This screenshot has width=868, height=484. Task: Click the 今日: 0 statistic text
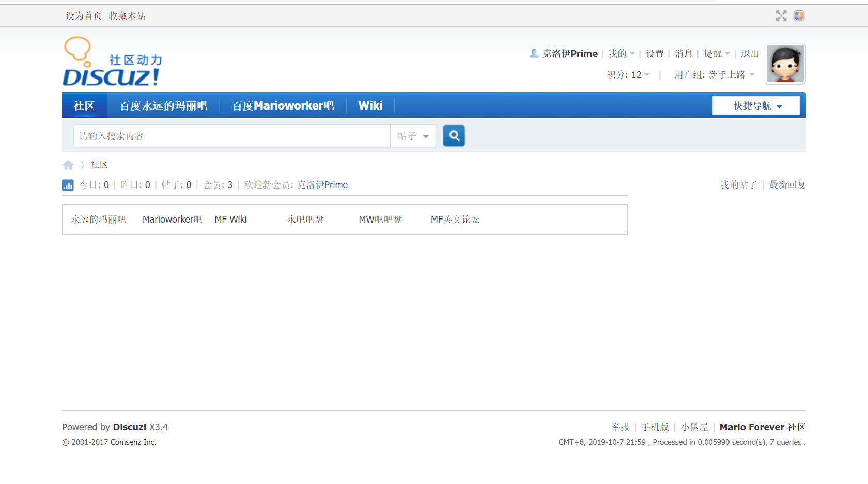pos(94,185)
